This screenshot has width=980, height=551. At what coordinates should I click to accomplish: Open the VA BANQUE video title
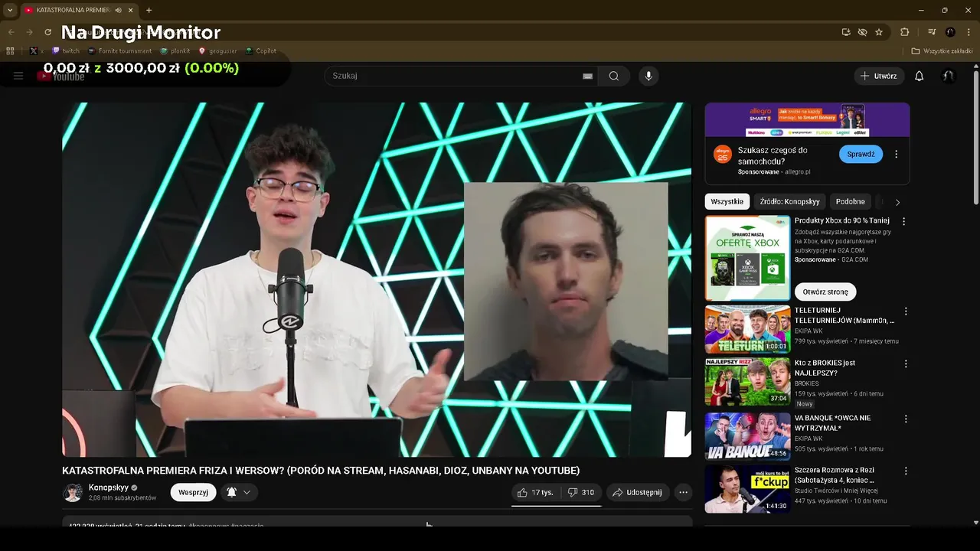[x=833, y=423]
